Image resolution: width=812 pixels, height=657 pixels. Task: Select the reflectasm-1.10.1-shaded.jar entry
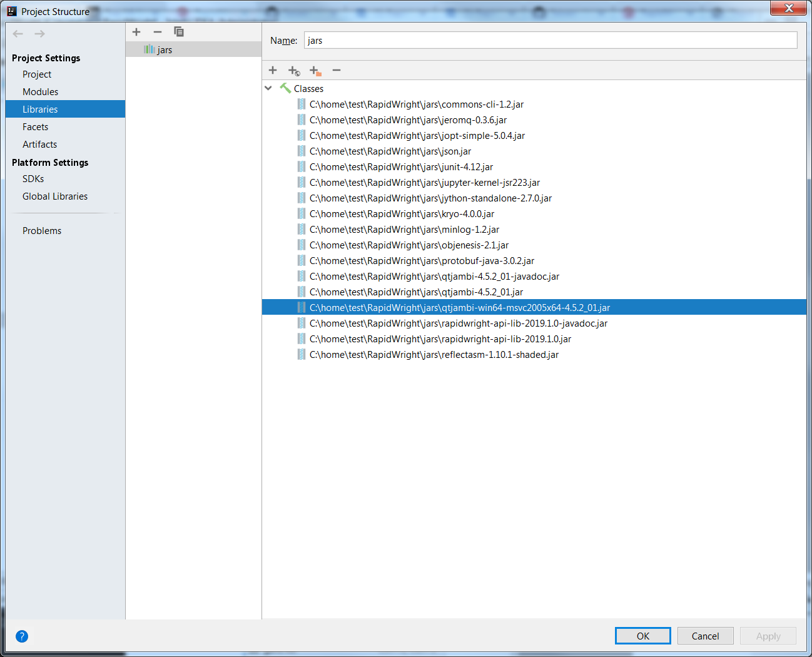[x=434, y=354]
